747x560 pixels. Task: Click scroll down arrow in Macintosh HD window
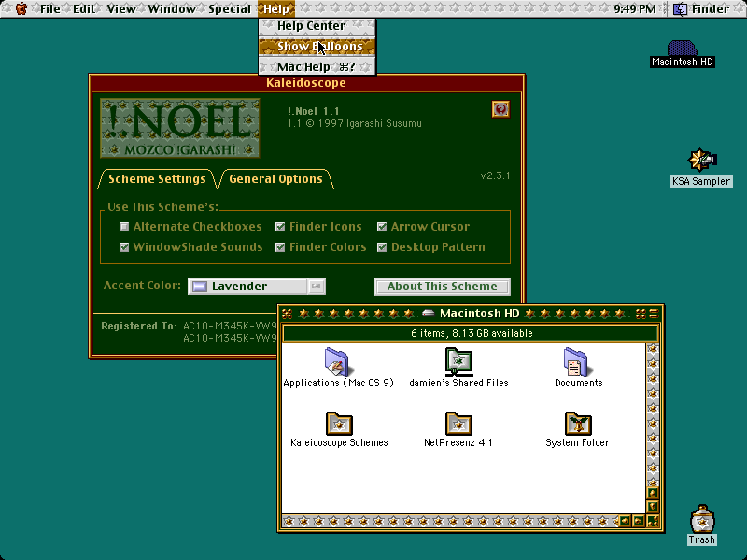pos(653,506)
